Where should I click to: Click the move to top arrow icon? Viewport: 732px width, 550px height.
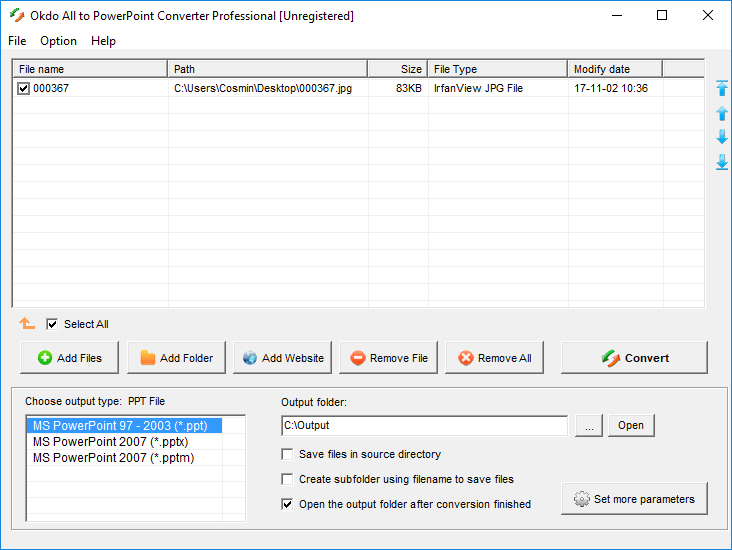pyautogui.click(x=722, y=88)
